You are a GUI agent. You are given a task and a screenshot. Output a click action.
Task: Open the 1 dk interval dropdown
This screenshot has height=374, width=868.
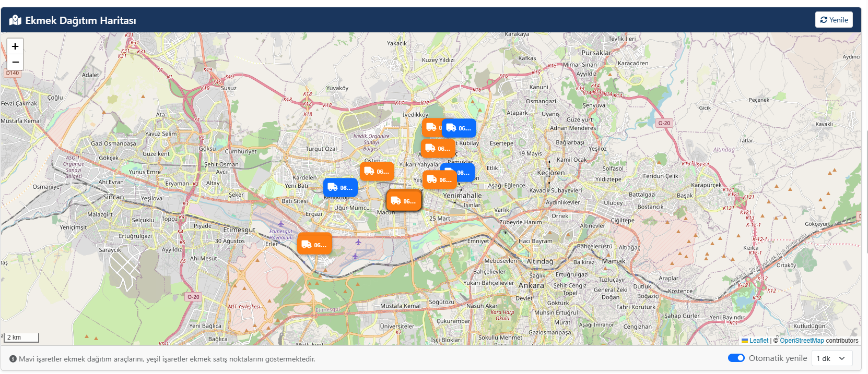click(x=831, y=358)
